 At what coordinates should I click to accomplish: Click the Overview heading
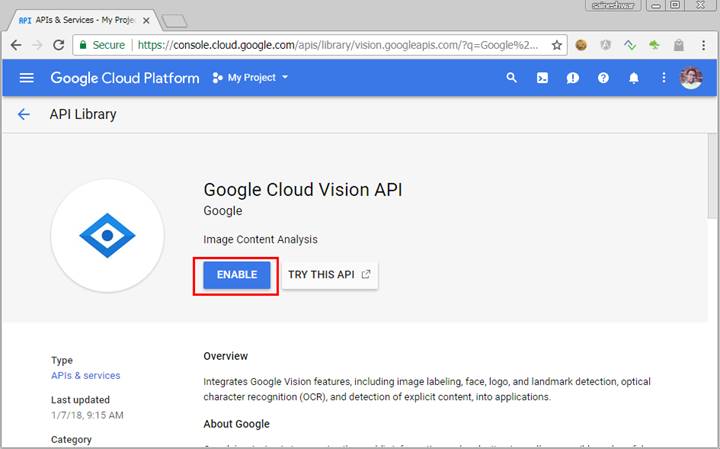pos(225,356)
